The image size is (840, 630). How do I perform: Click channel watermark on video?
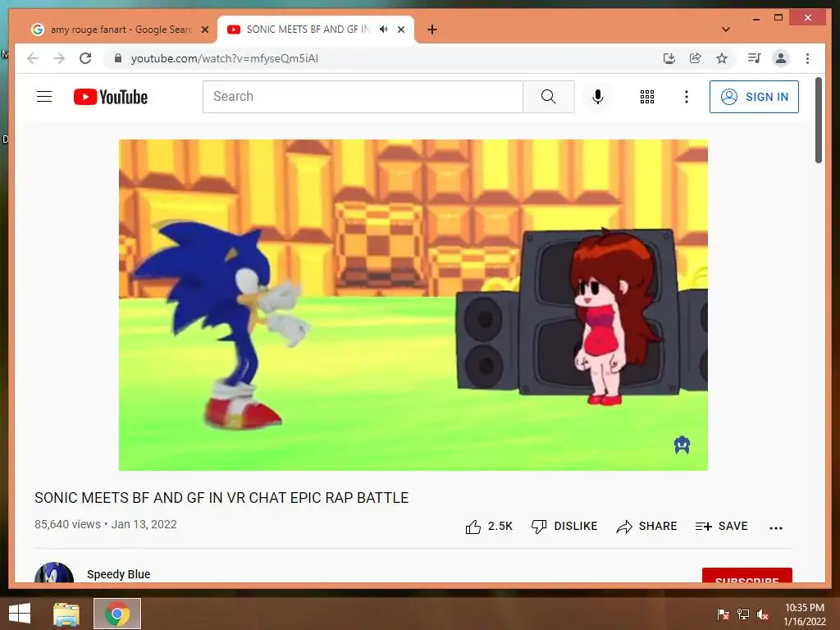tap(682, 445)
